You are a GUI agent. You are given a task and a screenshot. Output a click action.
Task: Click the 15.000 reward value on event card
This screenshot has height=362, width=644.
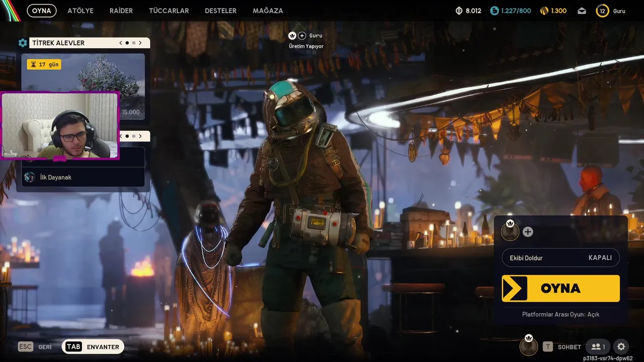[x=130, y=113]
